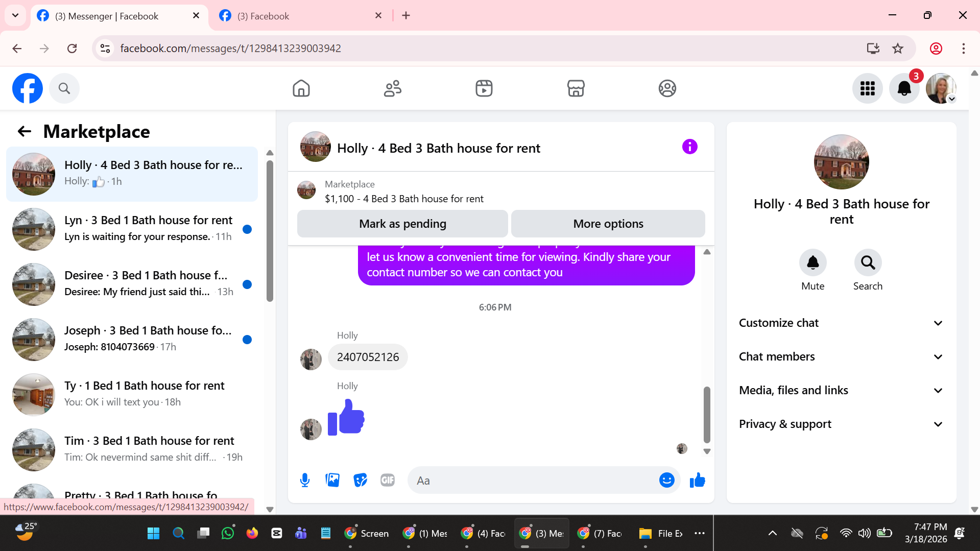980x551 pixels.
Task: Expand Customize chat section
Action: coord(841,323)
